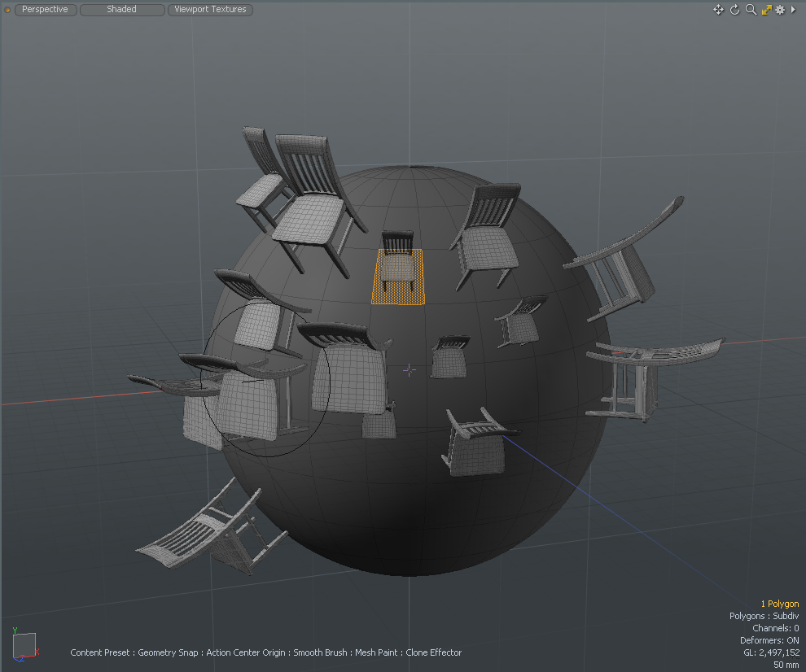This screenshot has height=672, width=806.
Task: Click the yellow maximize viewport arrows icon
Action: coord(766,10)
